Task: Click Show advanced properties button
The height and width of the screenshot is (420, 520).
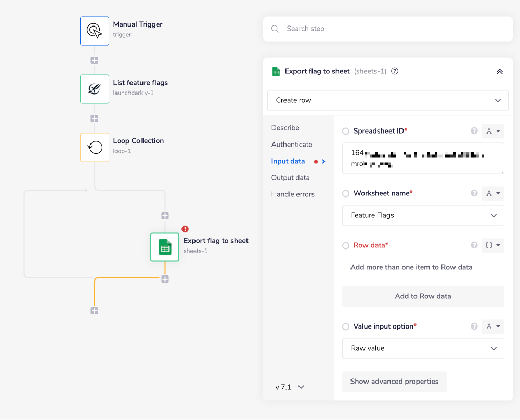Action: click(x=394, y=382)
